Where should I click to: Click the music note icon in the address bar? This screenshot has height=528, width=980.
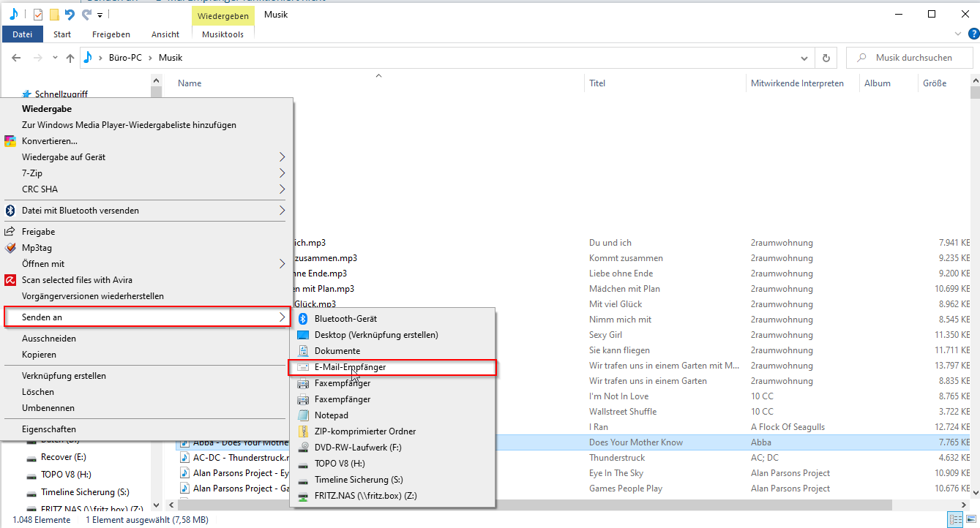(88, 58)
